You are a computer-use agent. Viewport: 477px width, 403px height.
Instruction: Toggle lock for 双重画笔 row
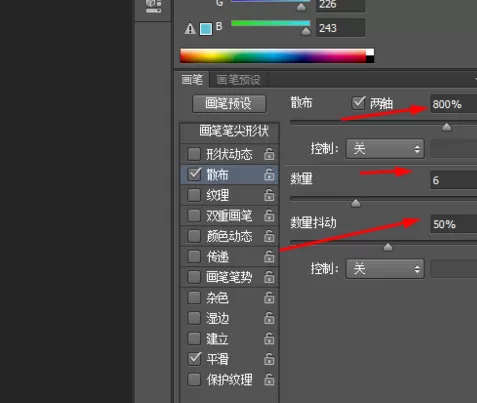tap(269, 216)
